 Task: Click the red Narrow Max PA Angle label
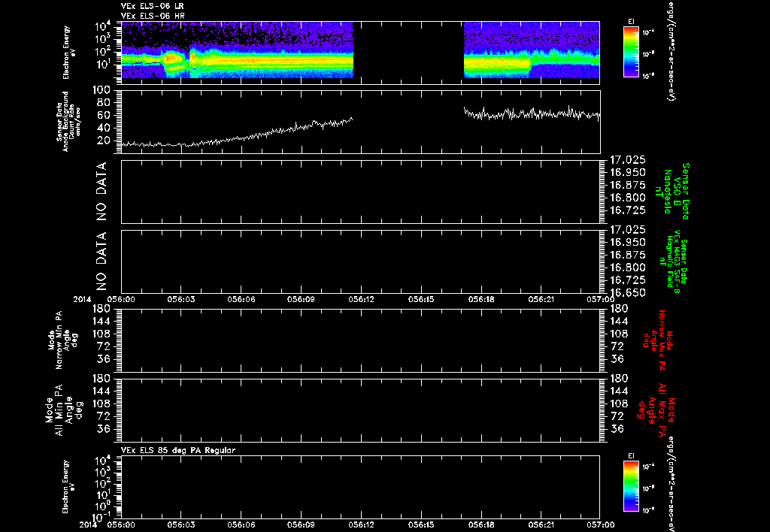click(x=658, y=340)
